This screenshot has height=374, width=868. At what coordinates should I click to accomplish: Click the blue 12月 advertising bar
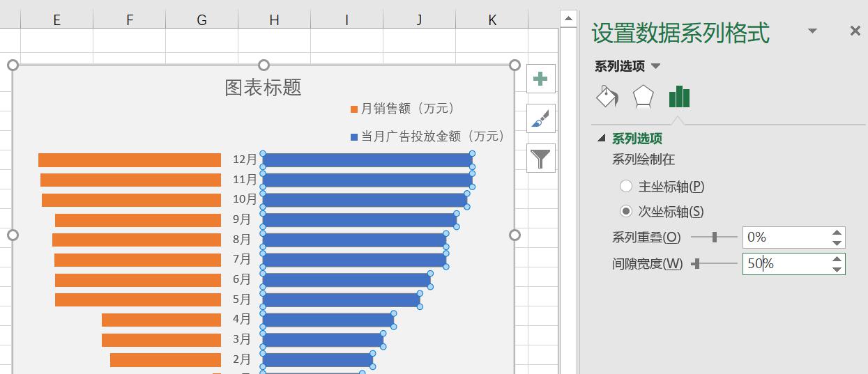tap(367, 160)
